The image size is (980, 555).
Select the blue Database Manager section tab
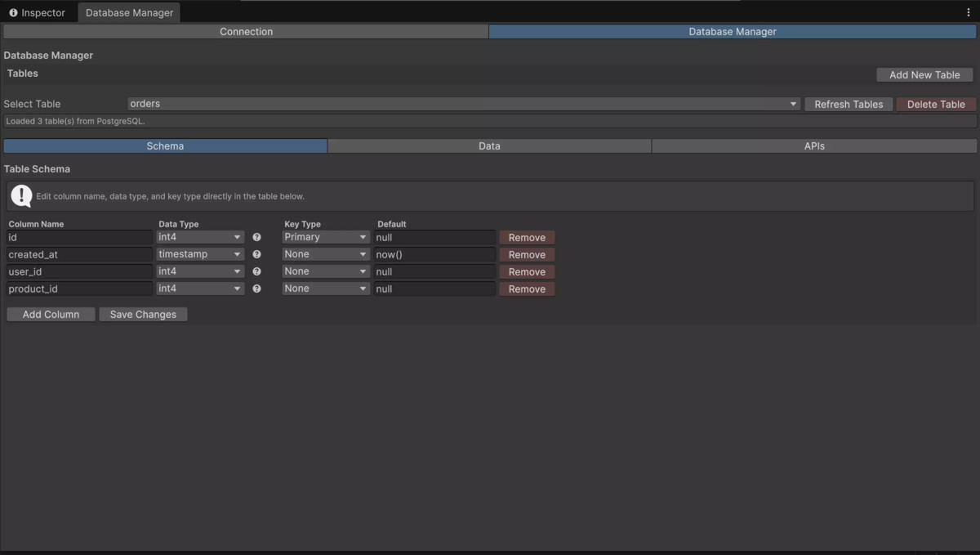pyautogui.click(x=733, y=31)
